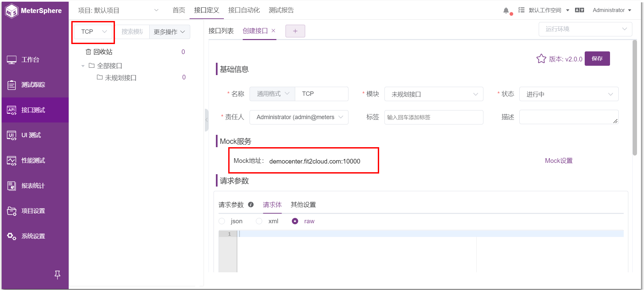Open the 测试报告 menu
The width and height of the screenshot is (644, 292).
point(281,10)
